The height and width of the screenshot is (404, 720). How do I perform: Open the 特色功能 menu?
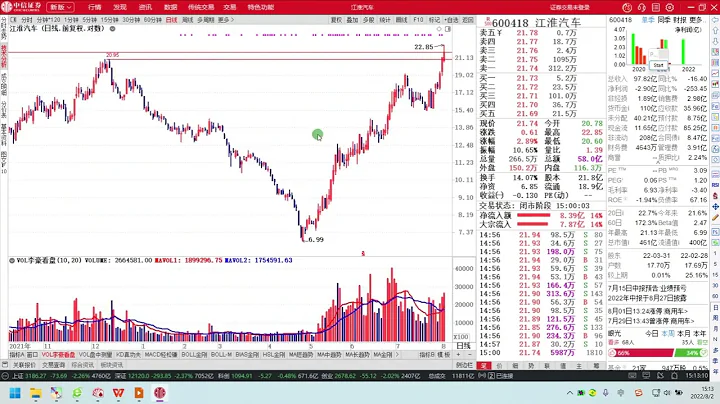[x=260, y=7]
